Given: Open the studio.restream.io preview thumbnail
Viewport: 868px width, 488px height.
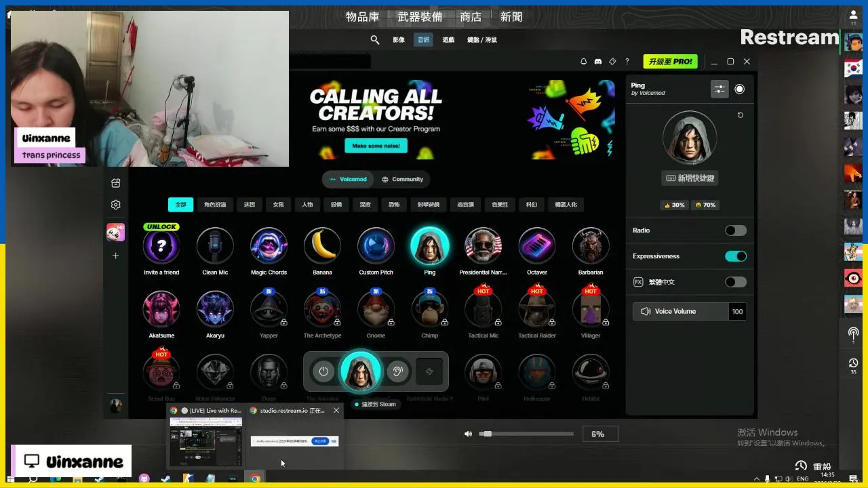Looking at the screenshot, I should point(294,441).
